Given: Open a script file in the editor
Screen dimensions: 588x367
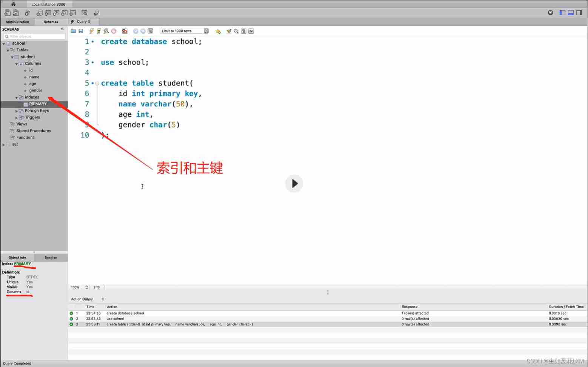Looking at the screenshot, I should point(73,31).
